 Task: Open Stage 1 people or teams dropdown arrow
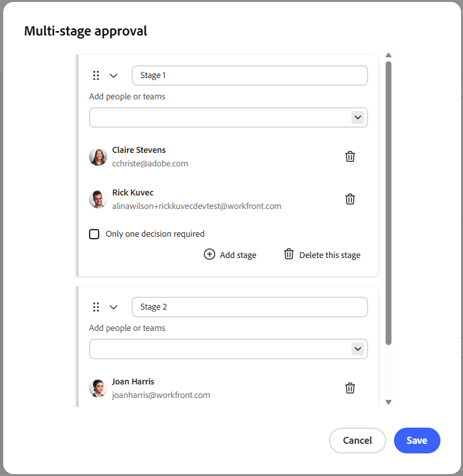click(358, 117)
